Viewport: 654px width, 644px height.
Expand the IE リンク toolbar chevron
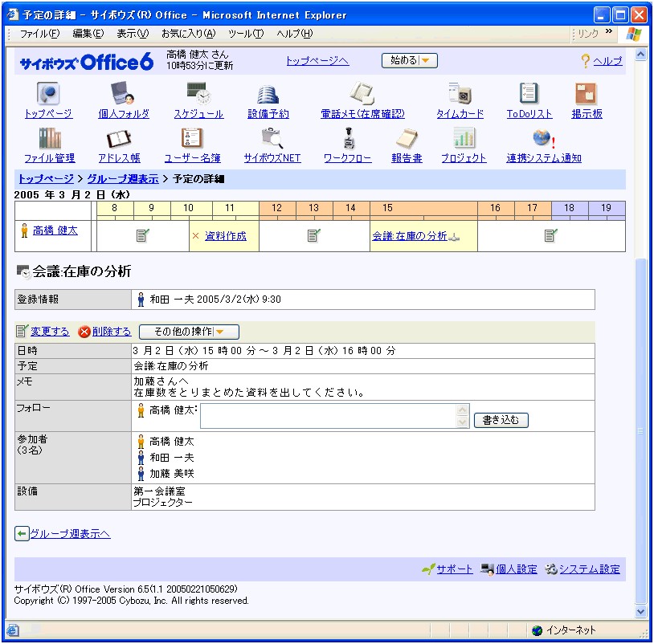pyautogui.click(x=608, y=31)
